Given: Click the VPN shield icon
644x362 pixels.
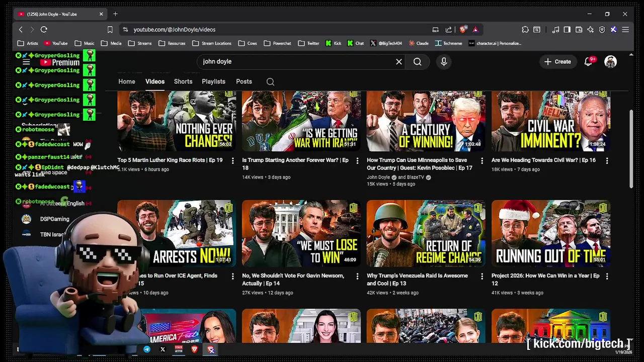Looking at the screenshot, I should 602,30.
